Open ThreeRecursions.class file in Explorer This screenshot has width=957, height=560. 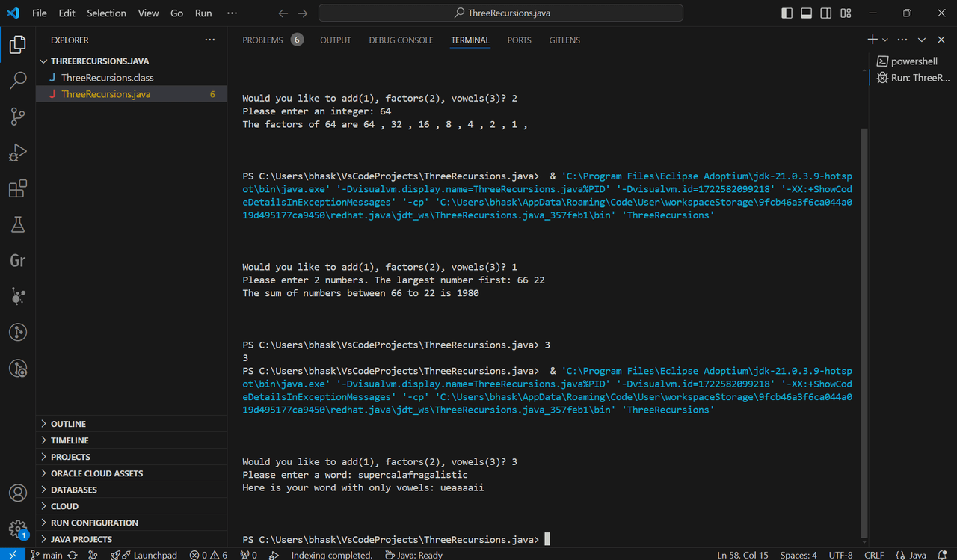coord(132,78)
